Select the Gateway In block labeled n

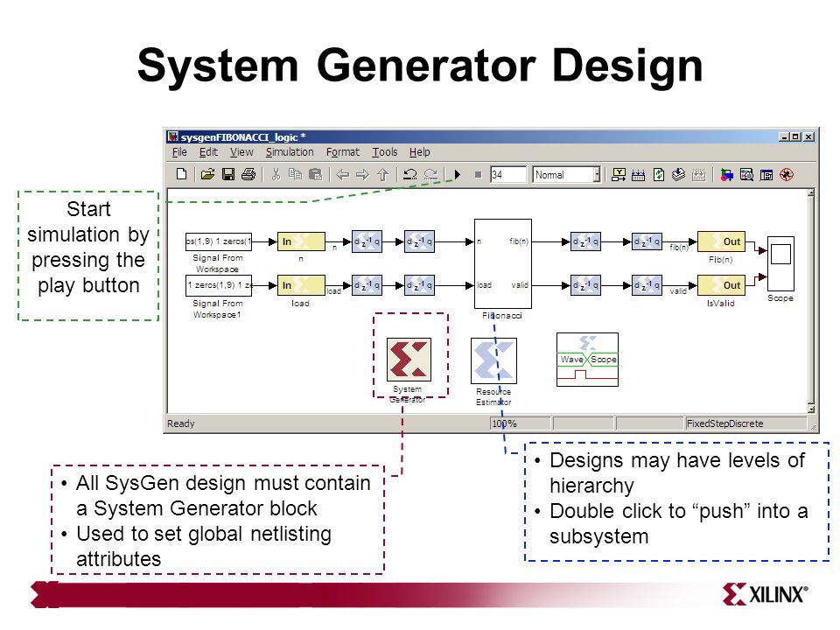301,241
